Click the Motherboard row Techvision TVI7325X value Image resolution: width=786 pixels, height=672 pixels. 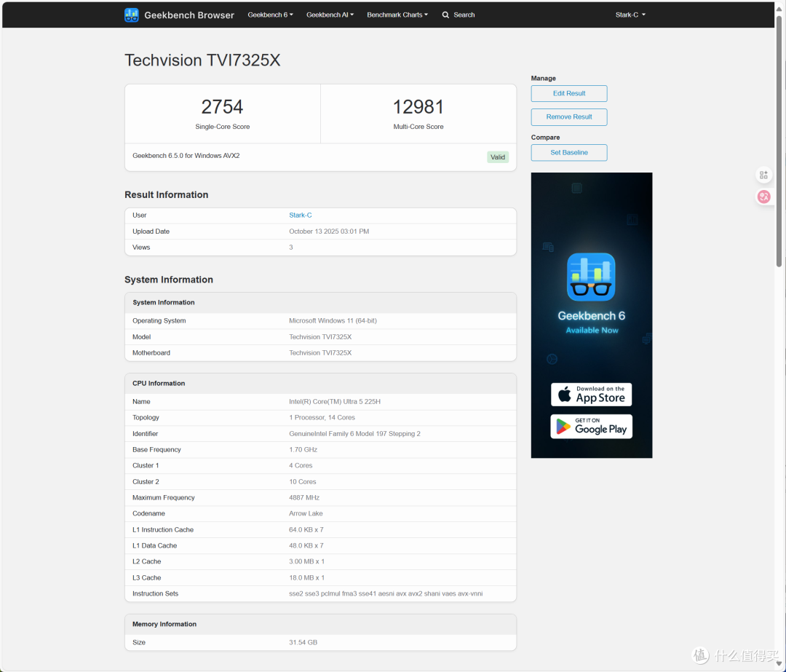[x=320, y=353]
